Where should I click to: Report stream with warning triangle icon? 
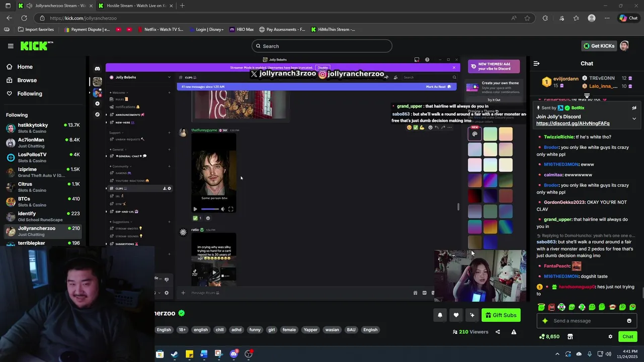point(514,332)
